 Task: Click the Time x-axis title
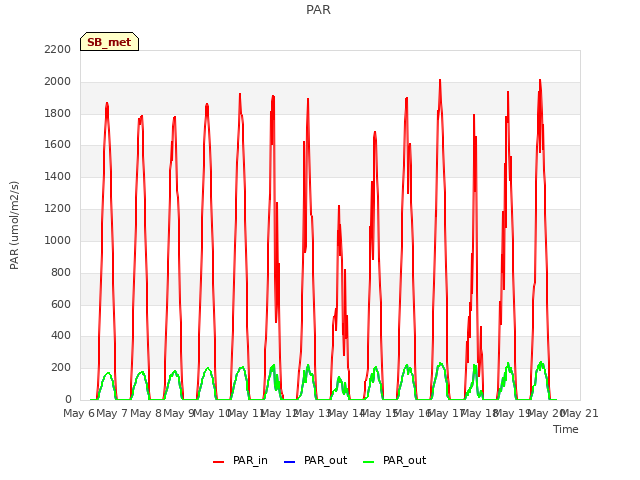(x=565, y=429)
